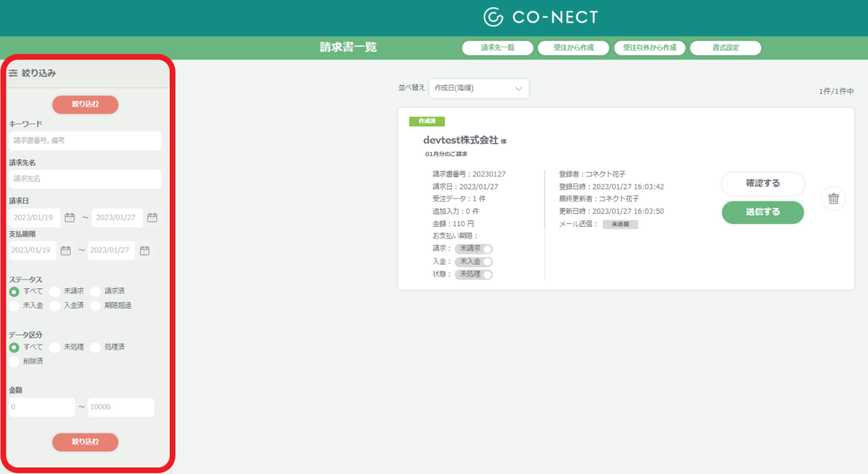Open 書式設定 tab
Viewport: 868px width, 474px height.
click(x=725, y=48)
